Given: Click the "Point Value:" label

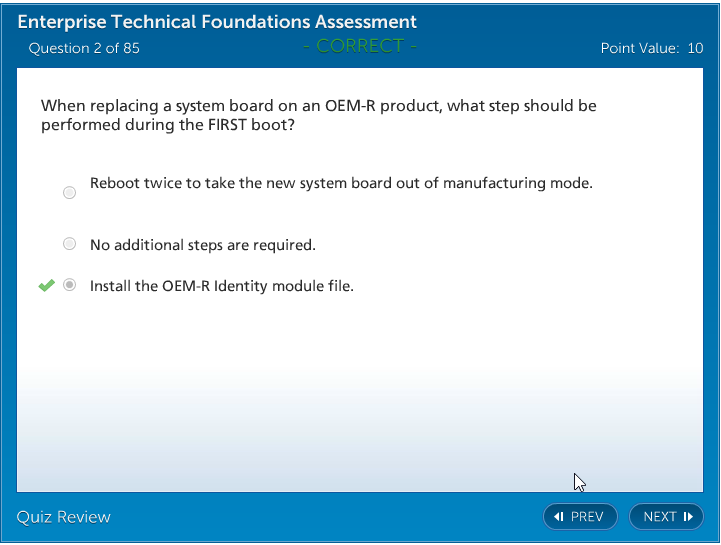Looking at the screenshot, I should [x=640, y=48].
